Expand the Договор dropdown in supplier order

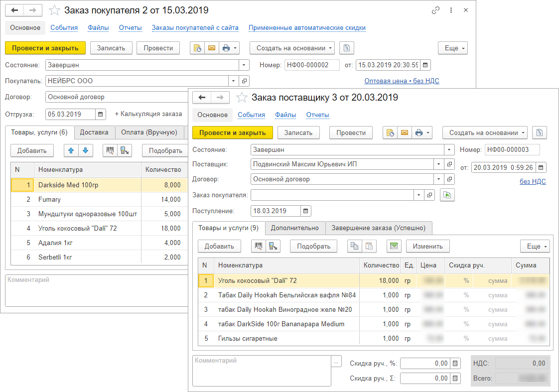439,179
